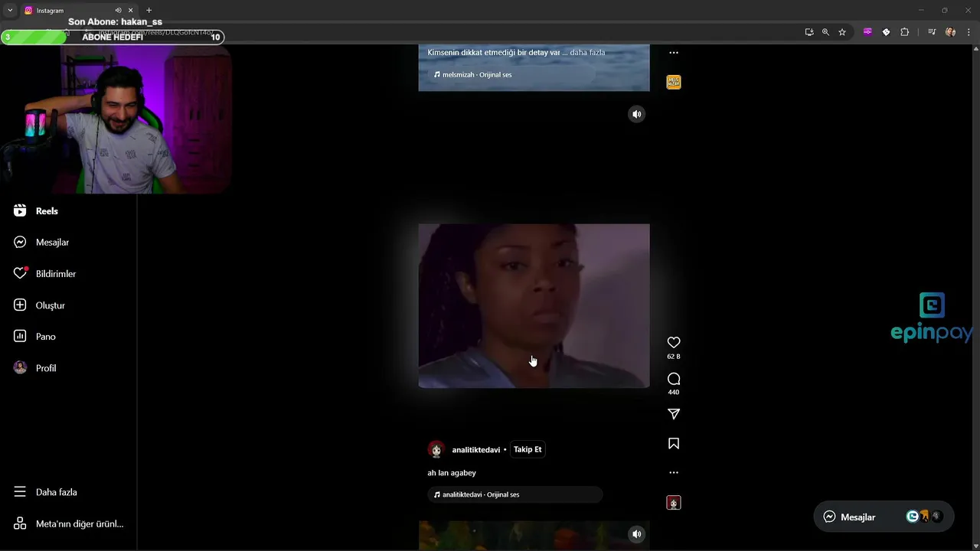
Task: Open the floating Mesajlar chat button
Action: pos(883,517)
